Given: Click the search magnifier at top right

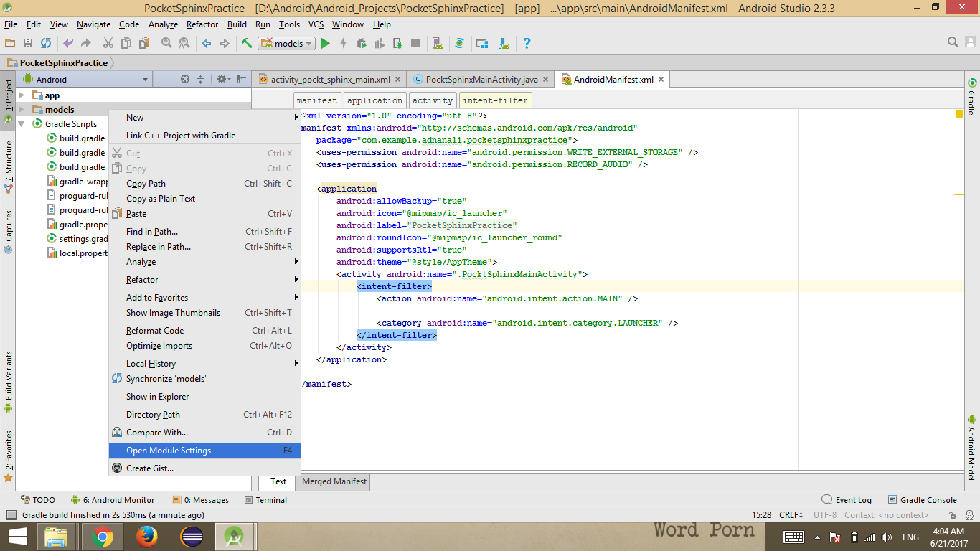Looking at the screenshot, I should point(953,44).
